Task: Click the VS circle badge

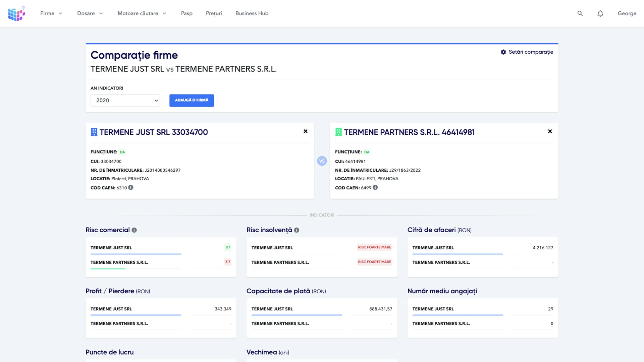Action: click(x=322, y=161)
